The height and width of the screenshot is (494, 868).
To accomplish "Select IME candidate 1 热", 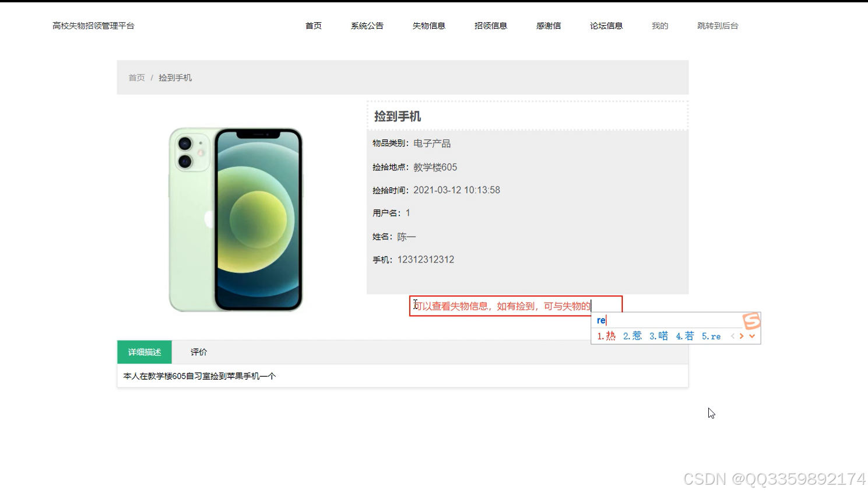I will point(606,336).
